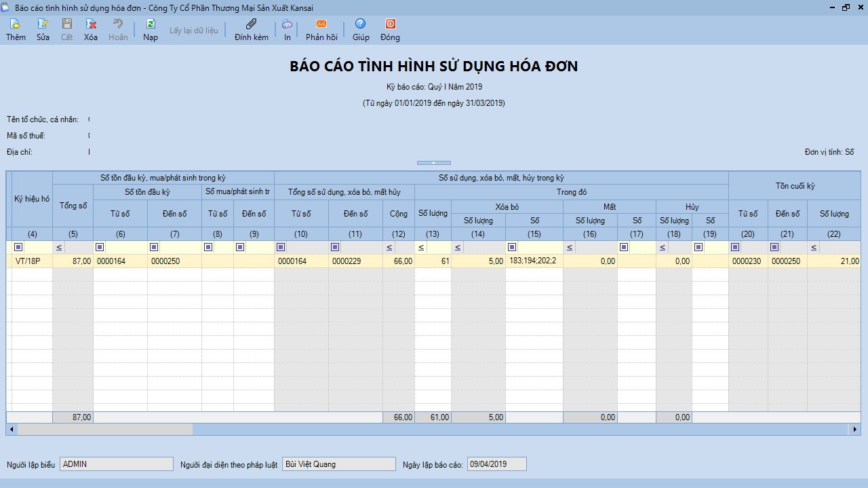Click the Xóa (Delete) toolbar icon
868x488 pixels.
(91, 24)
